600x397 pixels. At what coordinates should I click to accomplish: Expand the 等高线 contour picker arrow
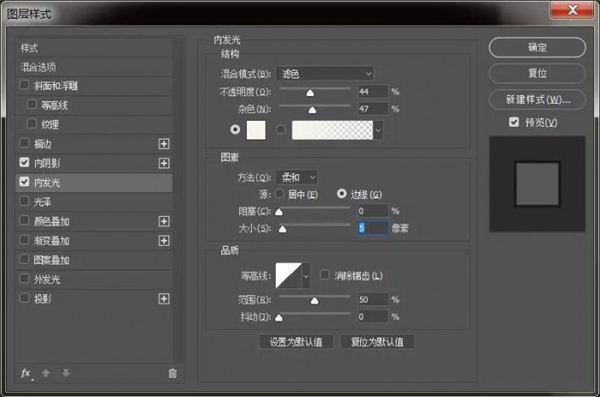point(306,276)
